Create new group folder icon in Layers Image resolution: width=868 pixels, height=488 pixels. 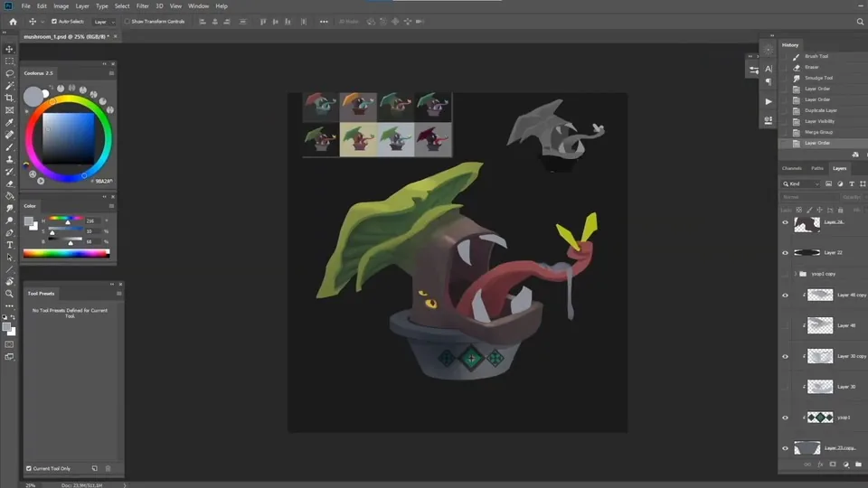point(858,465)
